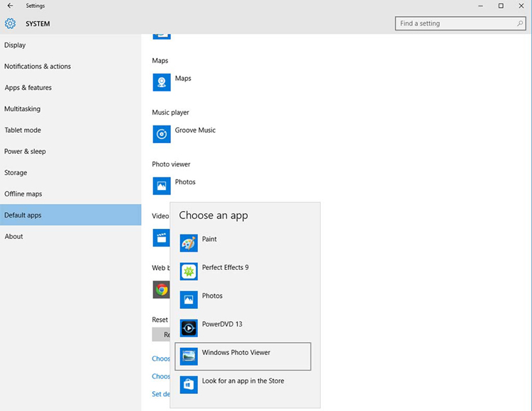Click the SYSTEM gear icon
The image size is (532, 411).
(10, 23)
